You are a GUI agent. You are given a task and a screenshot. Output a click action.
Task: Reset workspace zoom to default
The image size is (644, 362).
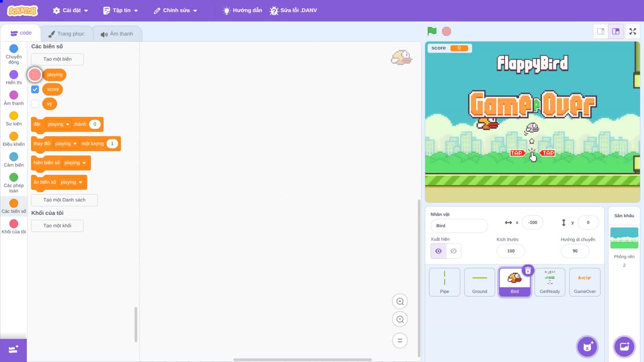[x=400, y=340]
